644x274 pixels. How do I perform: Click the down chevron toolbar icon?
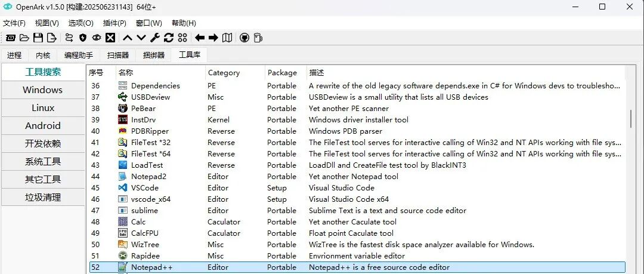(141, 38)
